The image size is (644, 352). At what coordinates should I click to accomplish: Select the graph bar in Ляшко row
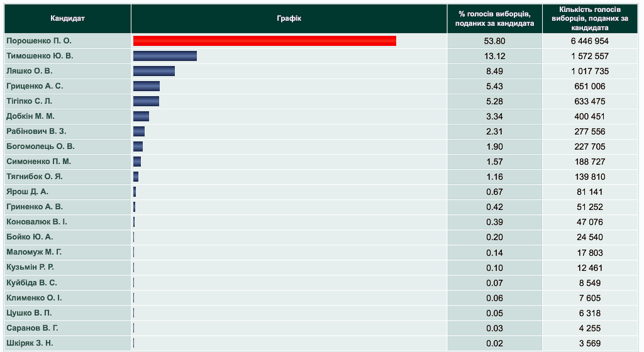click(x=153, y=71)
